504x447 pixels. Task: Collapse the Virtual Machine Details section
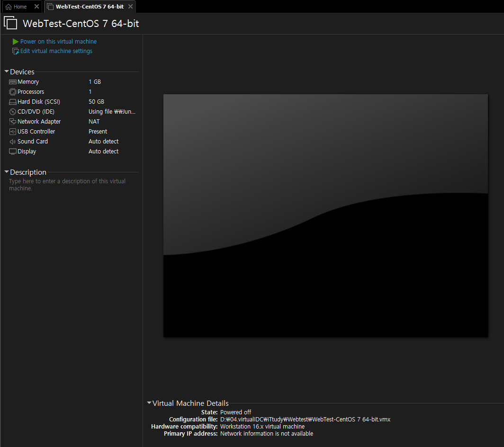pyautogui.click(x=149, y=402)
